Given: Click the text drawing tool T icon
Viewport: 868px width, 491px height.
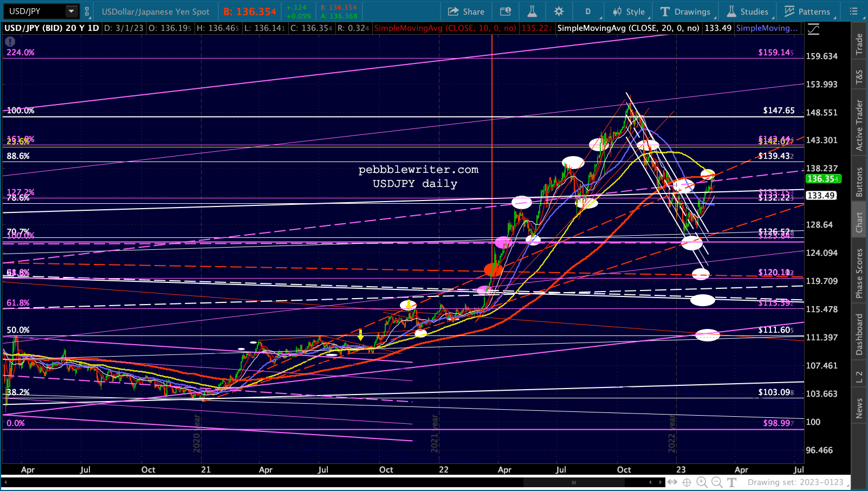Looking at the screenshot, I should (x=732, y=482).
